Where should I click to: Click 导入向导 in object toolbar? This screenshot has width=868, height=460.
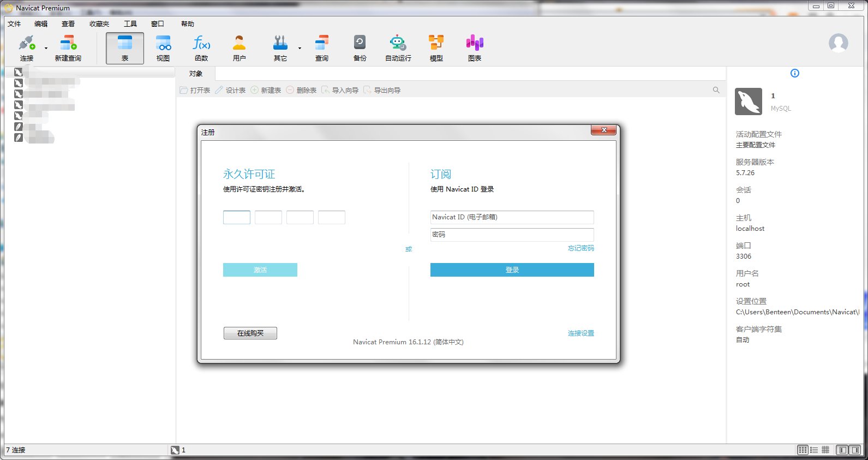coord(340,90)
